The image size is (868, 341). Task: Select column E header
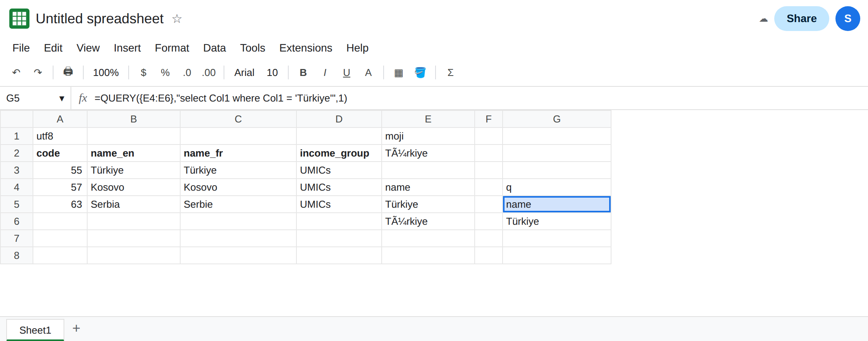click(x=428, y=119)
